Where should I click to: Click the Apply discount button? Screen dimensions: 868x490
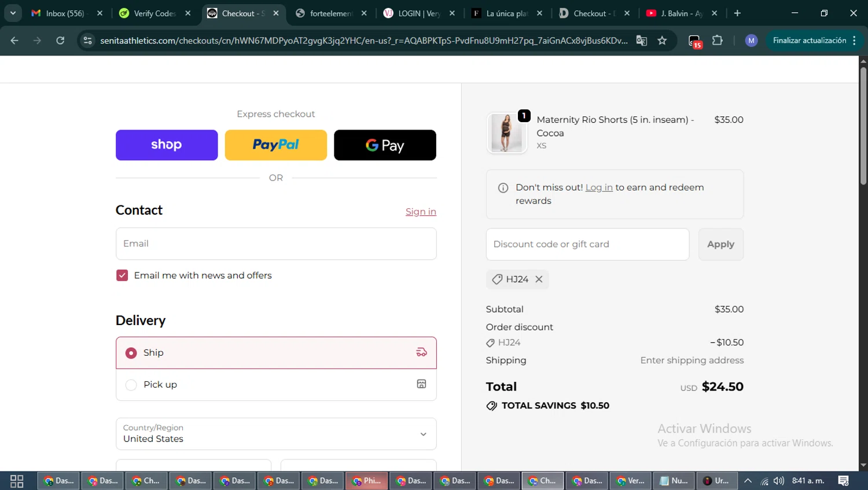720,244
